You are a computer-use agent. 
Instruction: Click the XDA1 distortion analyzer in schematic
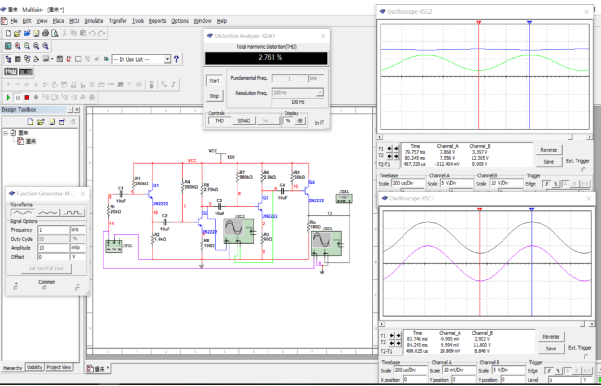tap(343, 198)
